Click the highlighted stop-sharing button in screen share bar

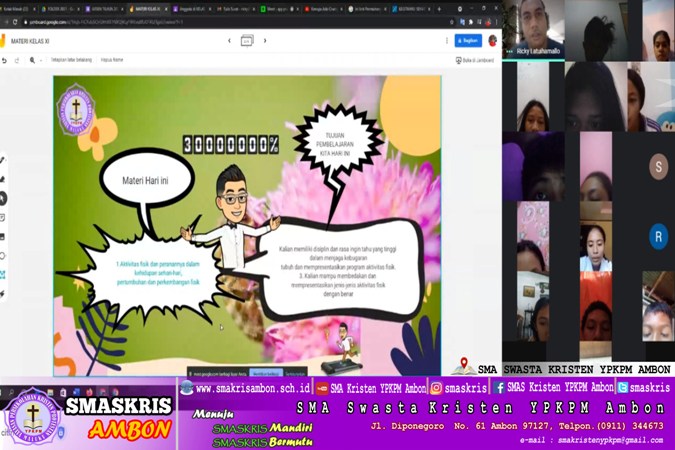pyautogui.click(x=266, y=373)
